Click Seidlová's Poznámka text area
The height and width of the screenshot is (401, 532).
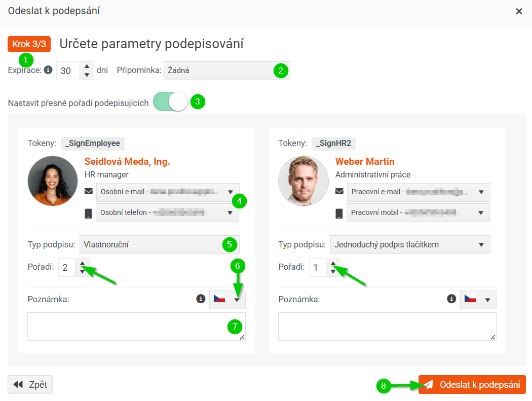(x=136, y=326)
